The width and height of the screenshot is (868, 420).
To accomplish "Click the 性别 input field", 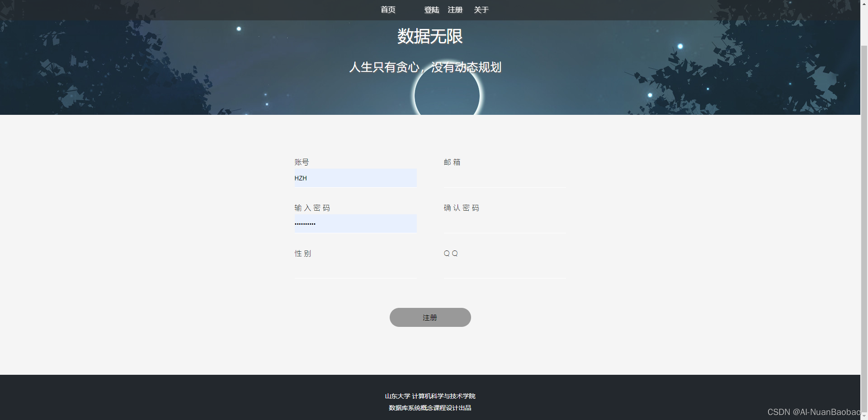I will pyautogui.click(x=355, y=269).
